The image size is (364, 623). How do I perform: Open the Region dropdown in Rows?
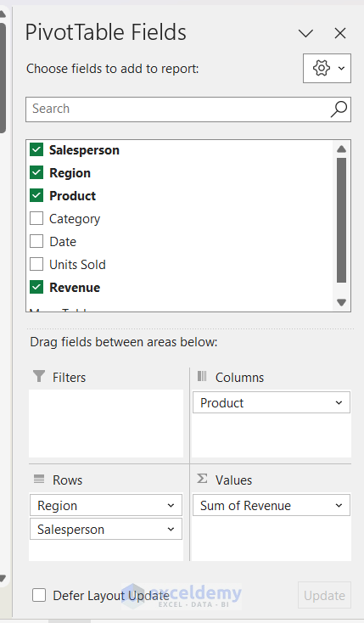coord(171,505)
